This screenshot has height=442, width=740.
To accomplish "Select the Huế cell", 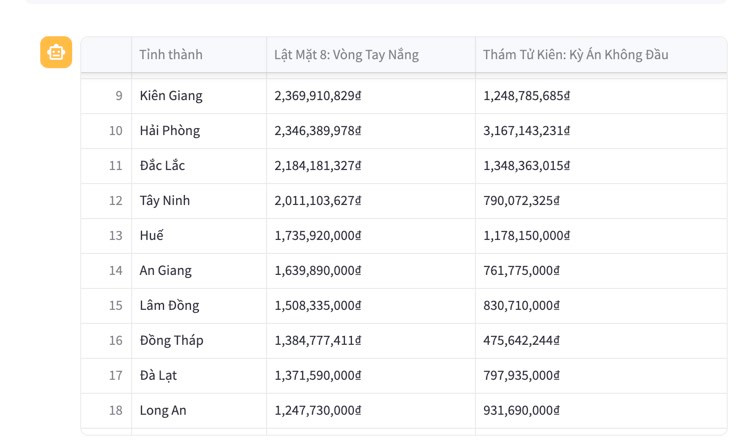I will click(x=199, y=235).
